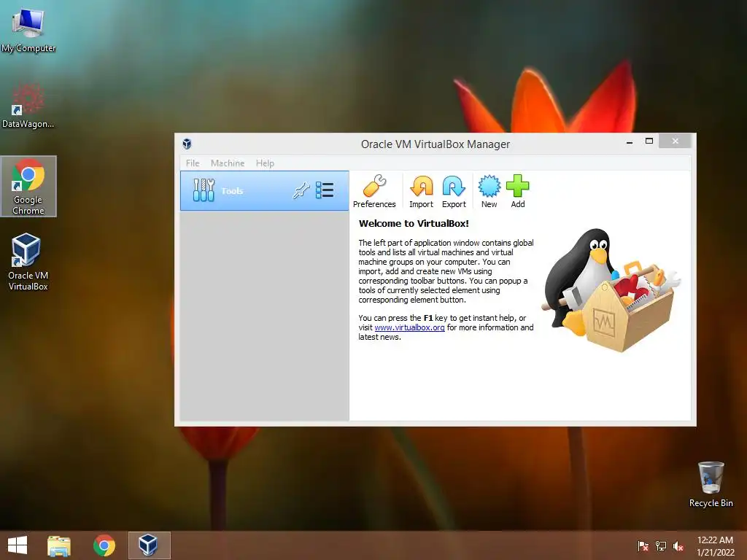Viewport: 747px width, 560px height.
Task: Select the My Computer desktop icon
Action: point(28,29)
